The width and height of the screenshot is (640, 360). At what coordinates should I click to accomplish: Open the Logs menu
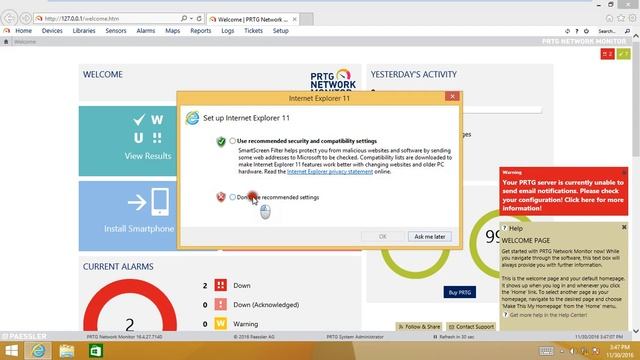(227, 31)
